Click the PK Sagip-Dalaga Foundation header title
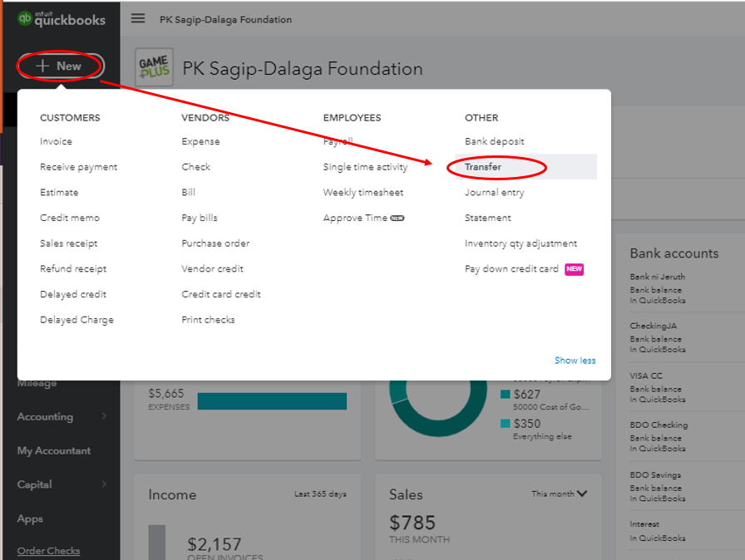 click(303, 68)
